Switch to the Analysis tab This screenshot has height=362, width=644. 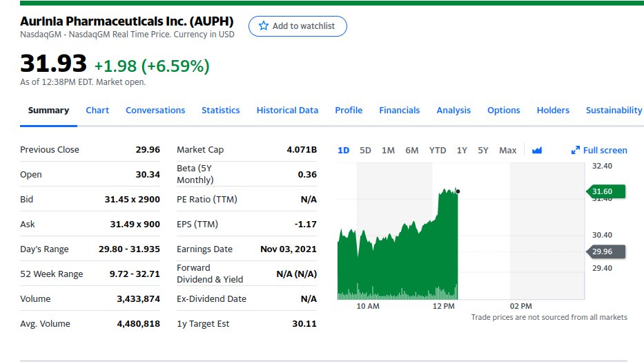coord(453,110)
